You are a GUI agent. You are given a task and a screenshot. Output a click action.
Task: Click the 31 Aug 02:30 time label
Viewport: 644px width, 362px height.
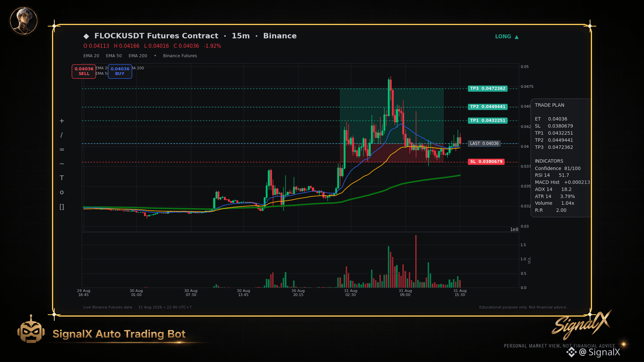click(x=351, y=293)
